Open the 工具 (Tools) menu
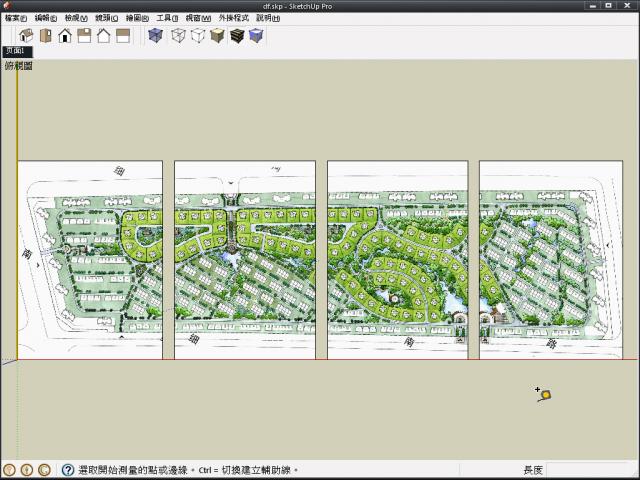The height and width of the screenshot is (480, 640). [x=167, y=18]
